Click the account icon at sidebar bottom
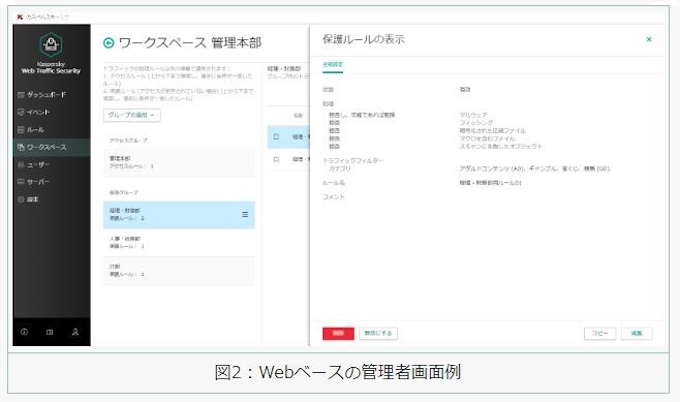This screenshot has height=402, width=680. (75, 331)
